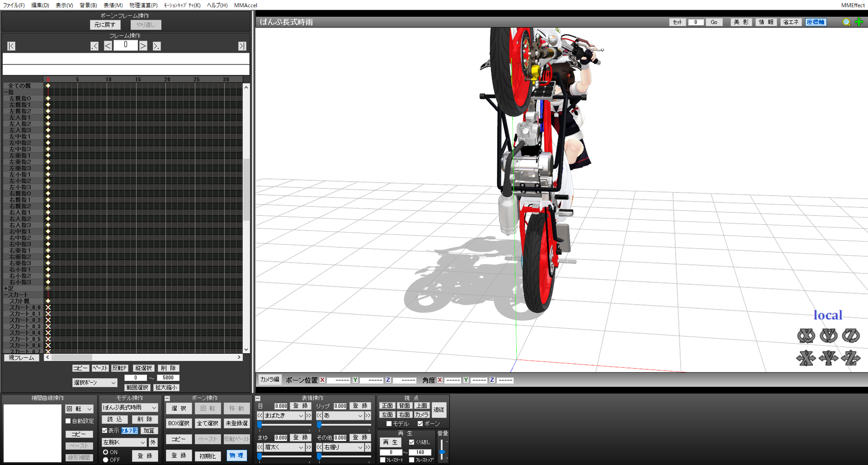Select IK OFF radio button

(x=106, y=460)
